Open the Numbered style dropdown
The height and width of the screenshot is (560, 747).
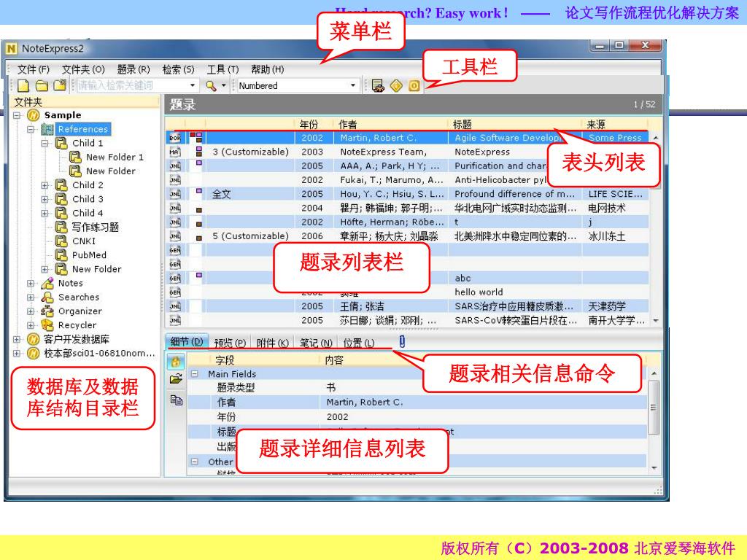353,86
